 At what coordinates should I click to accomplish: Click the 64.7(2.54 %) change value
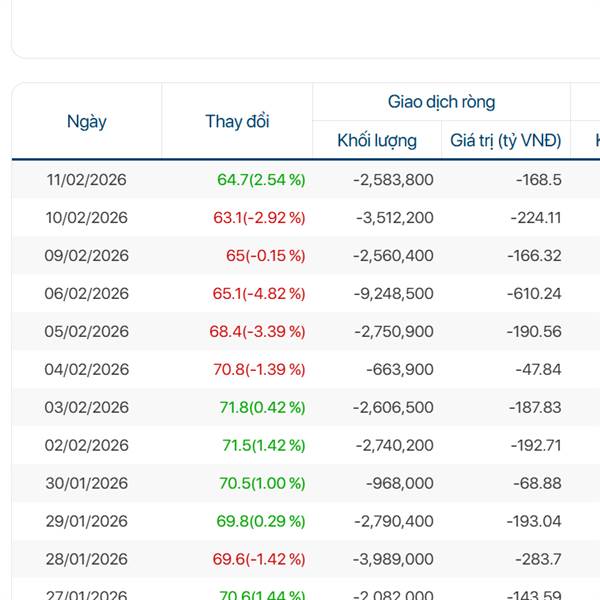[x=261, y=180]
